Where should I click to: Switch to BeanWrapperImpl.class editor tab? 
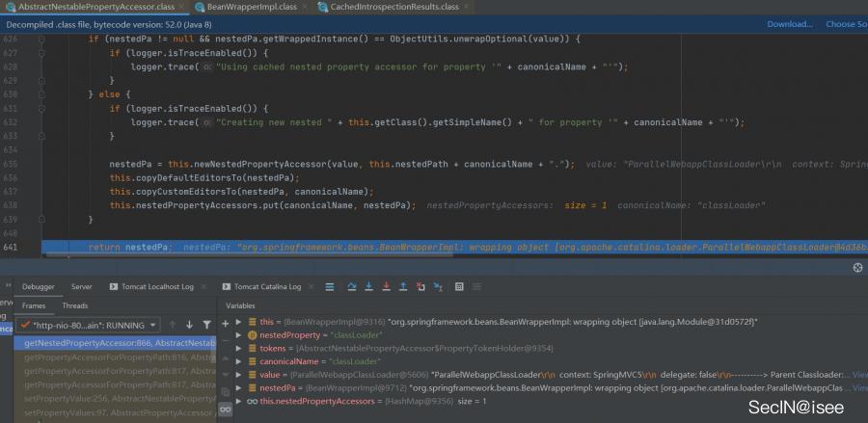click(252, 7)
